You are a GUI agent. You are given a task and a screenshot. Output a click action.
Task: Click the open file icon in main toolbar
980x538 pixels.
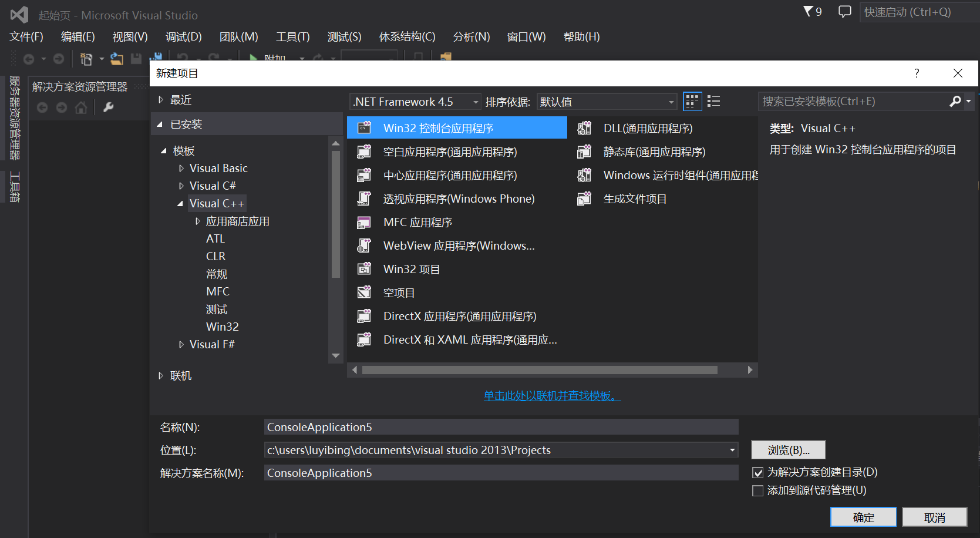point(117,59)
